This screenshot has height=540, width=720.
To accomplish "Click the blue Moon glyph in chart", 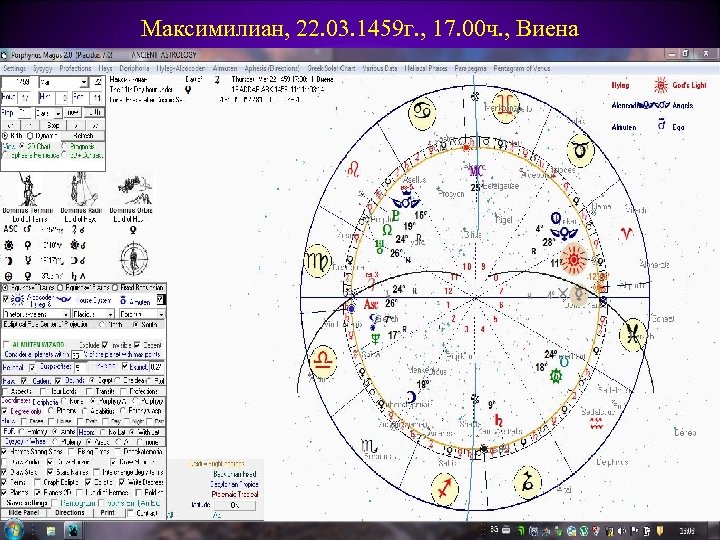I will [x=411, y=397].
